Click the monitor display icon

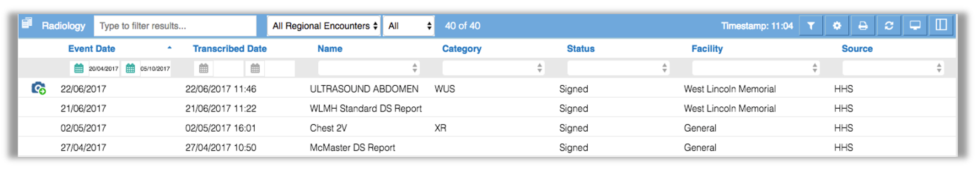click(914, 26)
